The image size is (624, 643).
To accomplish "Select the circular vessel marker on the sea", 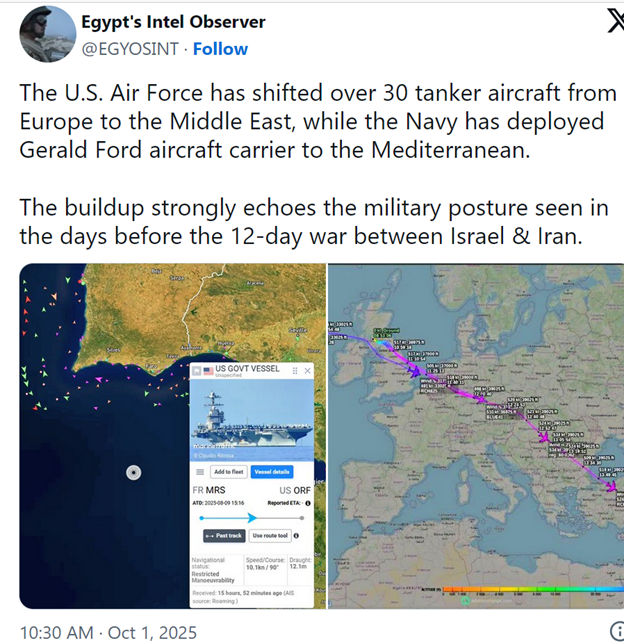I will coord(133,472).
